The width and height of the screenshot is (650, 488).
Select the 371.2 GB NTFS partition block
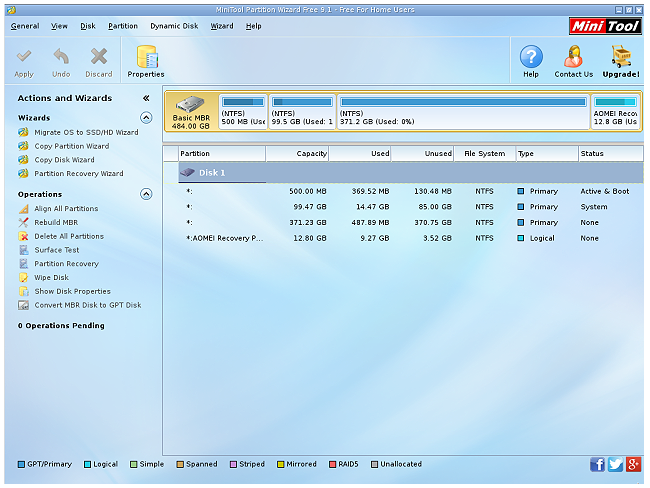pos(463,112)
